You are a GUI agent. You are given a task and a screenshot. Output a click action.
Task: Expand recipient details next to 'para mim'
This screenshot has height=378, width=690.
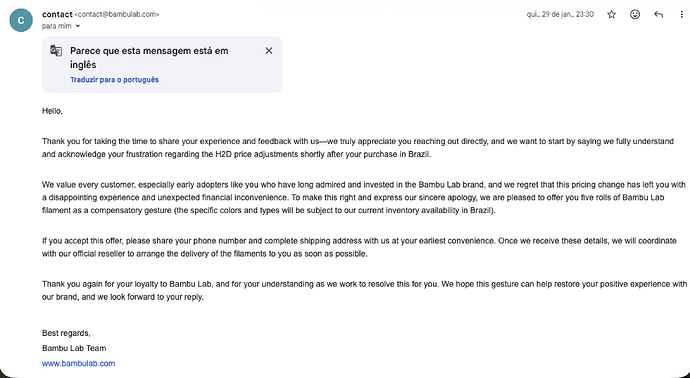coord(78,26)
